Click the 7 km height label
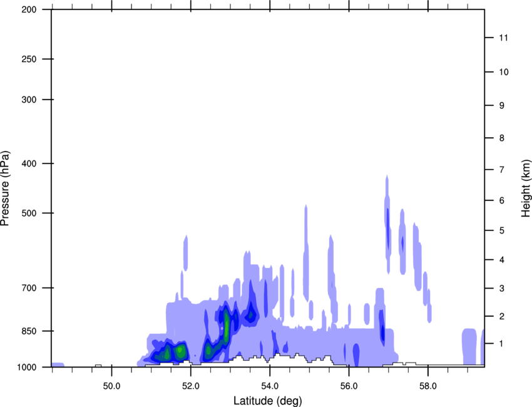532x407 pixels. pos(502,170)
